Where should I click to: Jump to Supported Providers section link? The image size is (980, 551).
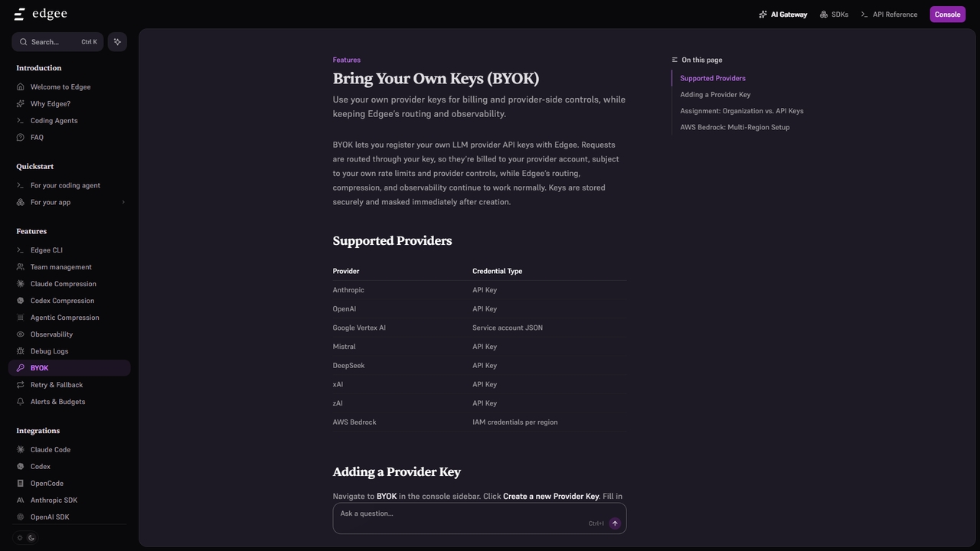[713, 78]
